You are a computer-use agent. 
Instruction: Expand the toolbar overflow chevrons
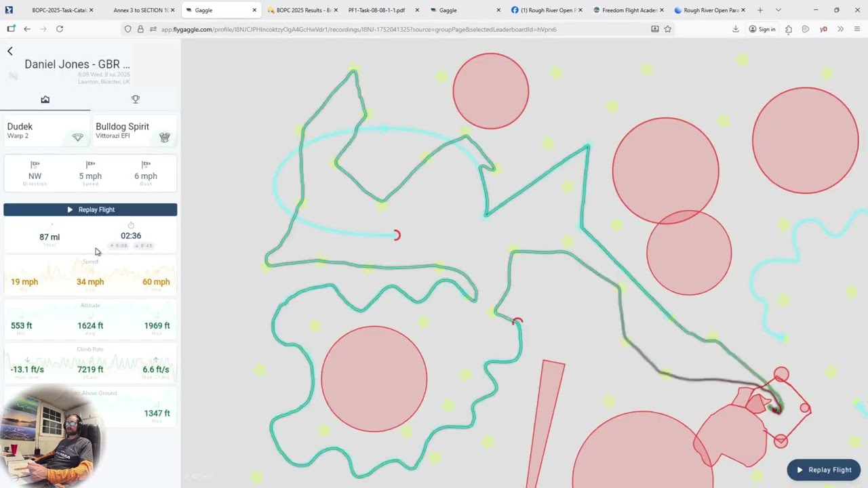coord(840,29)
